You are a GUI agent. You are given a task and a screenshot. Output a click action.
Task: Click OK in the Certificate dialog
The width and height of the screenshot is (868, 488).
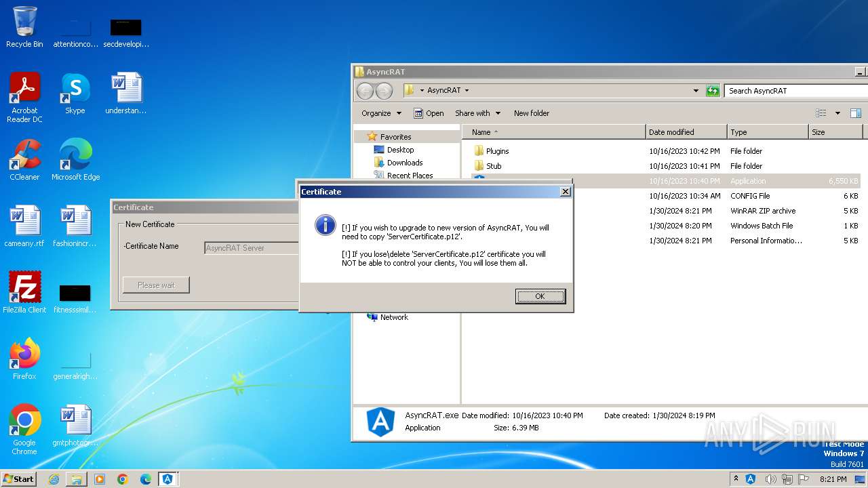coord(540,296)
